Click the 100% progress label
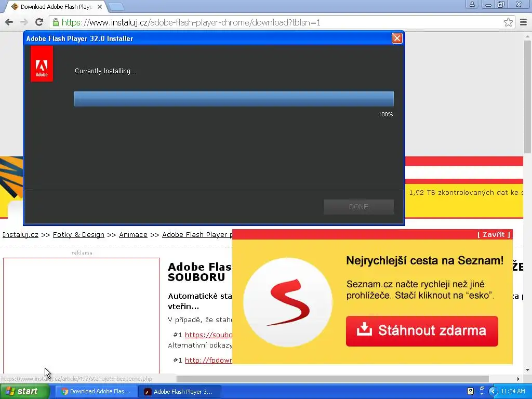 coord(385,114)
